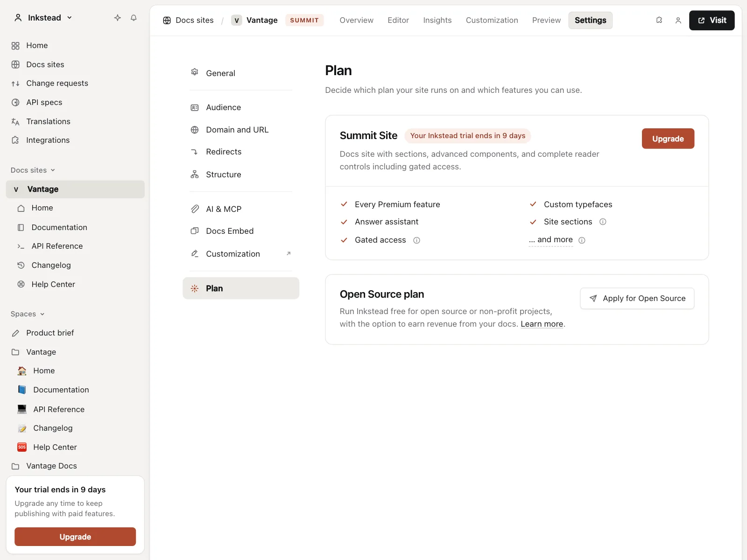Open the Learn more link

[x=542, y=324]
